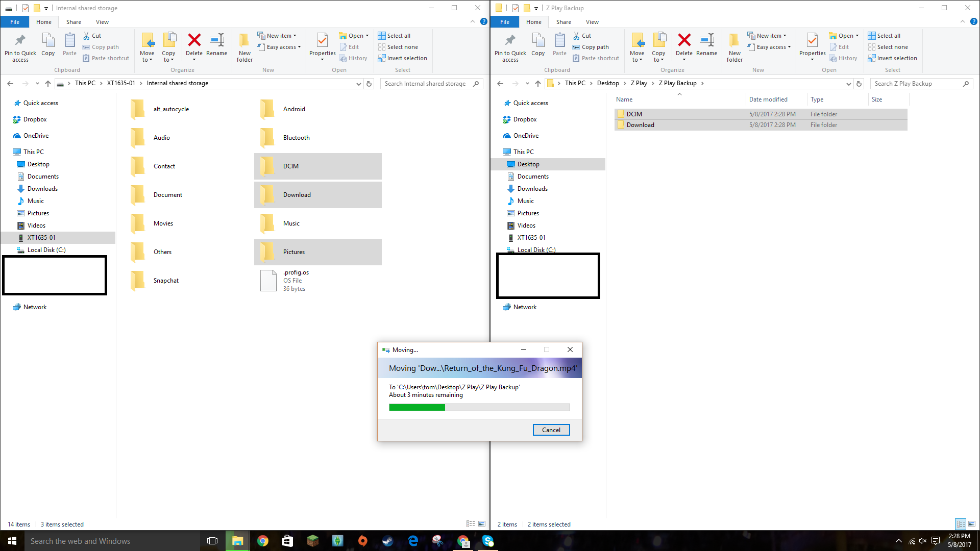Screen dimensions: 980x551
Task: Open the Share tab in left window
Action: click(x=73, y=21)
